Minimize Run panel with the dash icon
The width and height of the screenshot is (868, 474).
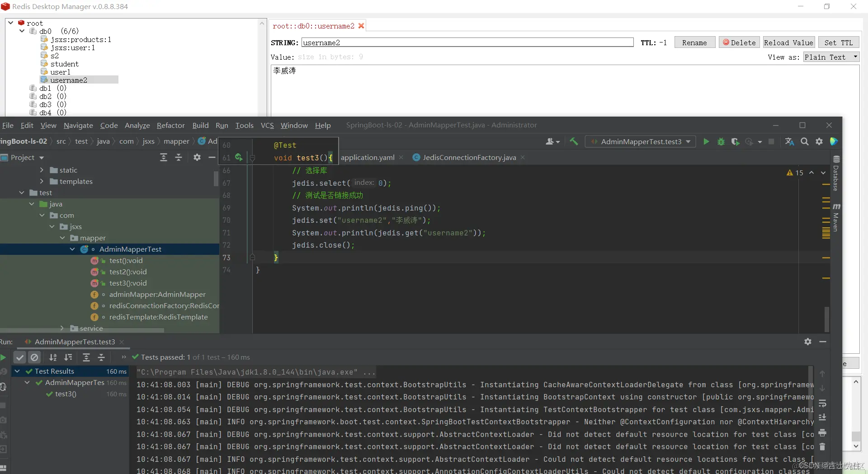click(x=823, y=342)
